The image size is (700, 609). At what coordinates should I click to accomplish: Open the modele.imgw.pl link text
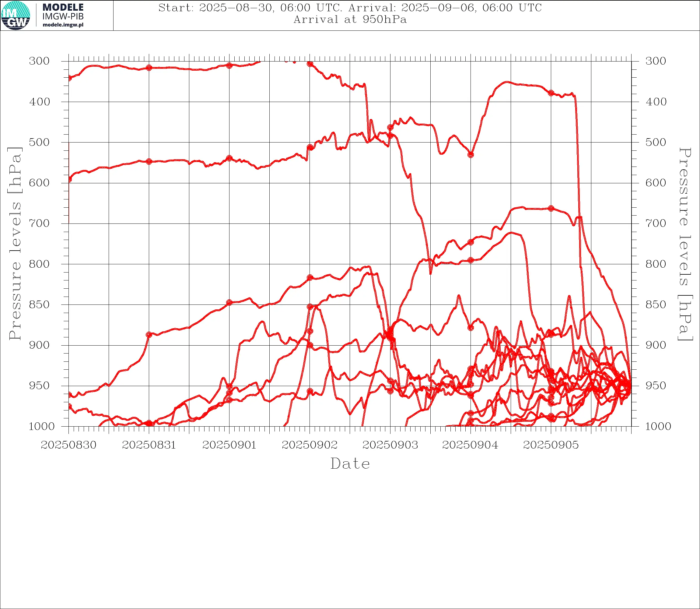[x=63, y=24]
